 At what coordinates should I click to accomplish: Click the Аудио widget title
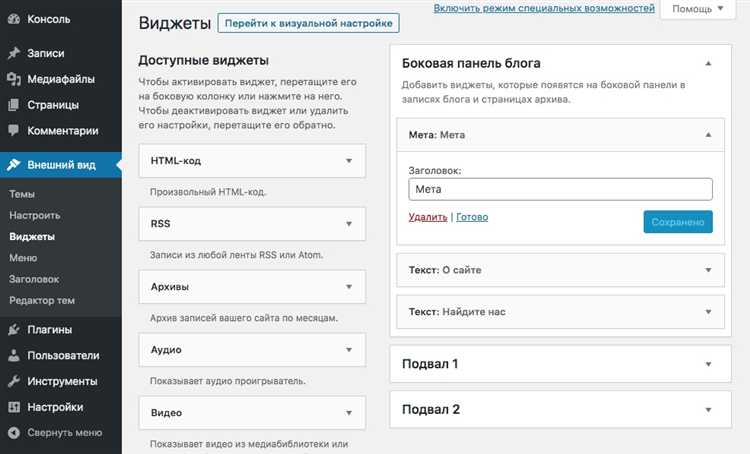pyautogui.click(x=166, y=350)
